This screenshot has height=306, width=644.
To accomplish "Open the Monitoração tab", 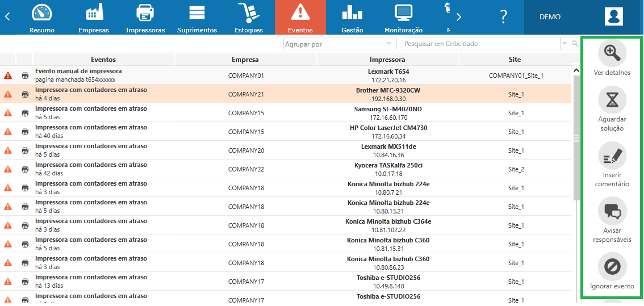I will [403, 18].
